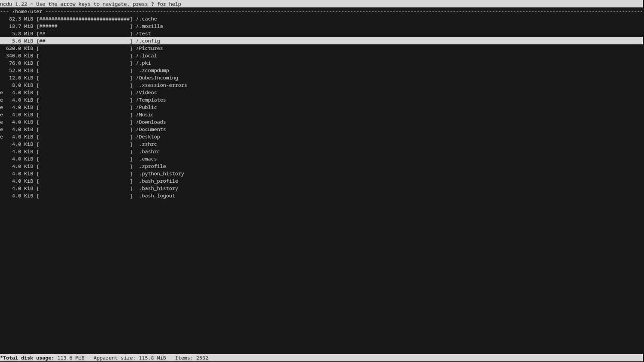The height and width of the screenshot is (362, 644).
Task: Click the ncdu 1.22 title text
Action: click(14, 4)
